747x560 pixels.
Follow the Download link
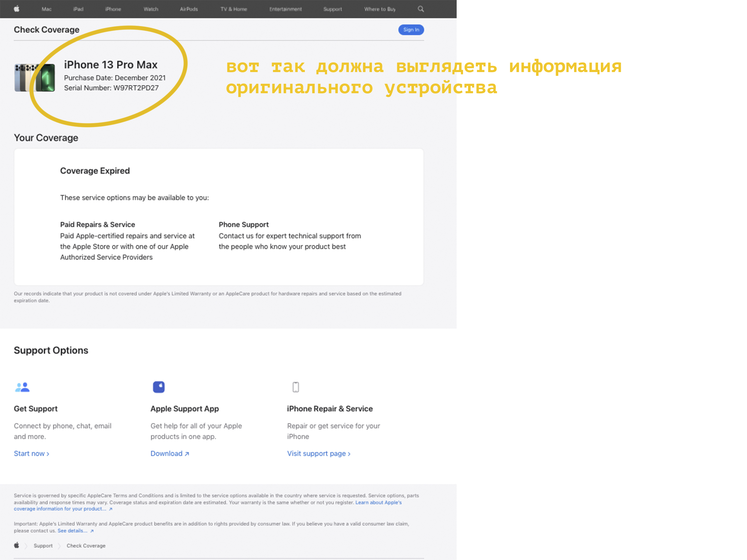point(170,453)
